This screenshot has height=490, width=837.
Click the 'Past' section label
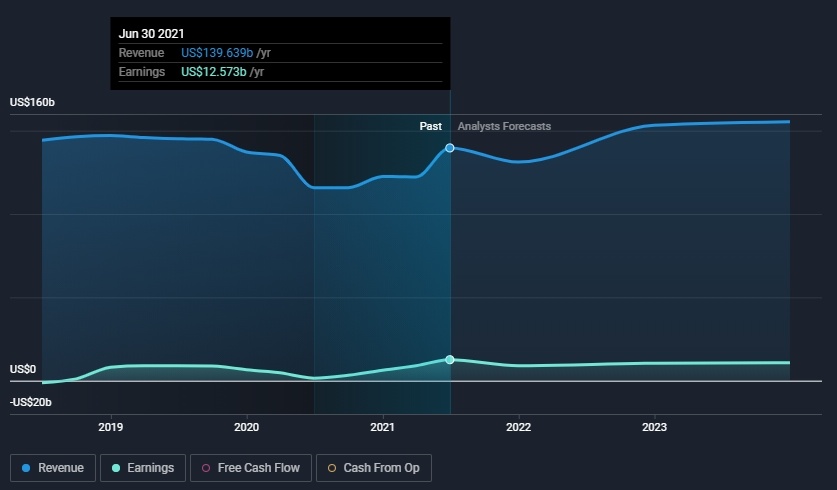point(430,127)
